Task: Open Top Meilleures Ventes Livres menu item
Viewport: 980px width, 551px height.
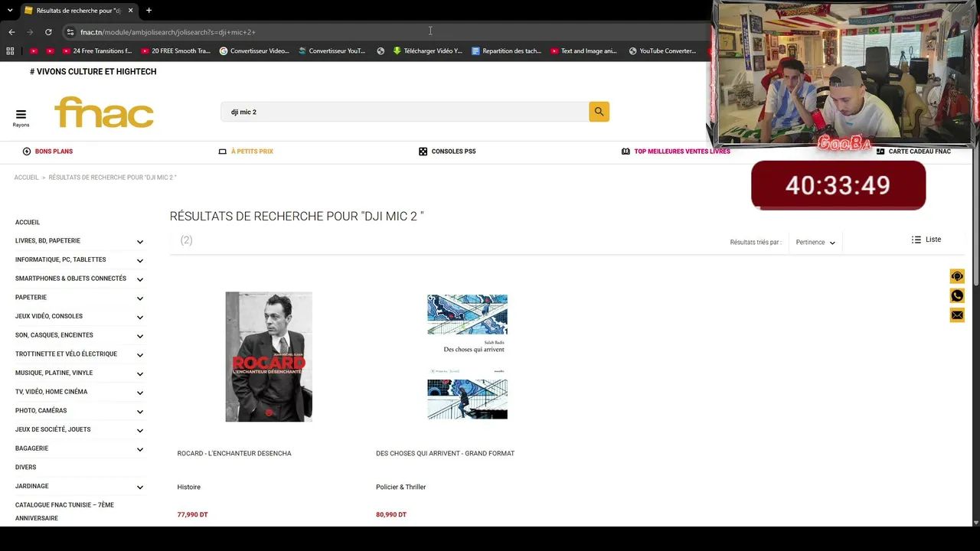Action: (x=676, y=152)
